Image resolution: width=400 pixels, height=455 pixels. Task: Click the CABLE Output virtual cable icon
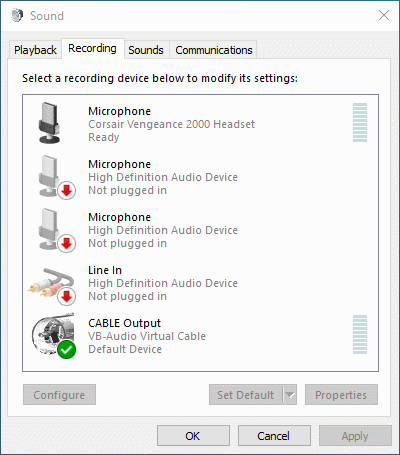[x=53, y=335]
